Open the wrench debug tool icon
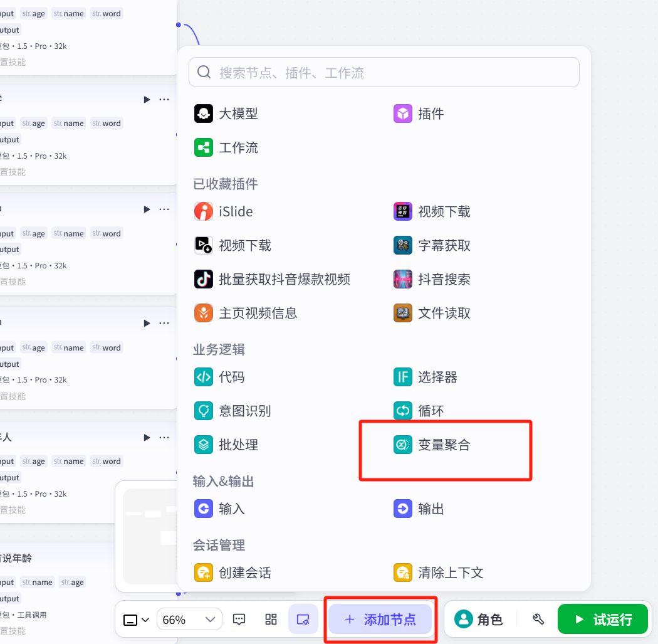This screenshot has height=644, width=658. tap(538, 620)
